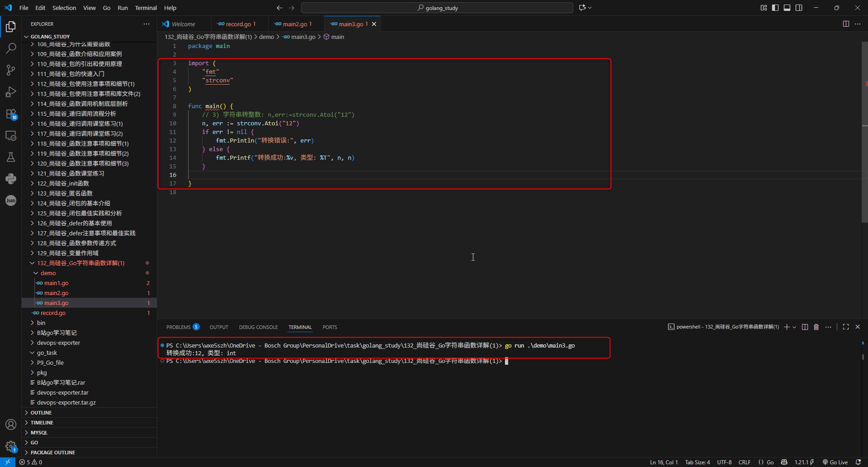Click the UTF-8 encoding status item
This screenshot has width=868, height=467.
(x=724, y=462)
